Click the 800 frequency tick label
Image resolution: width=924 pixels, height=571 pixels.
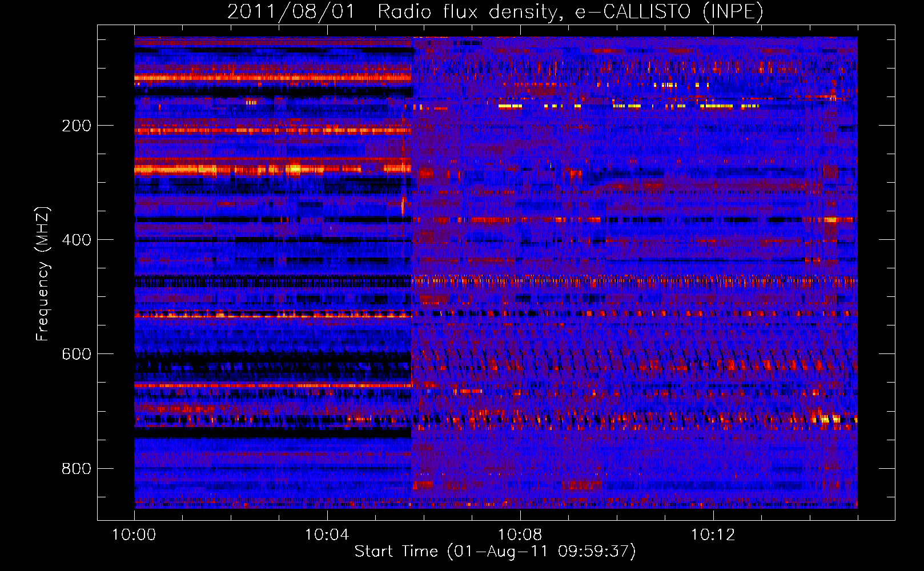tap(77, 469)
